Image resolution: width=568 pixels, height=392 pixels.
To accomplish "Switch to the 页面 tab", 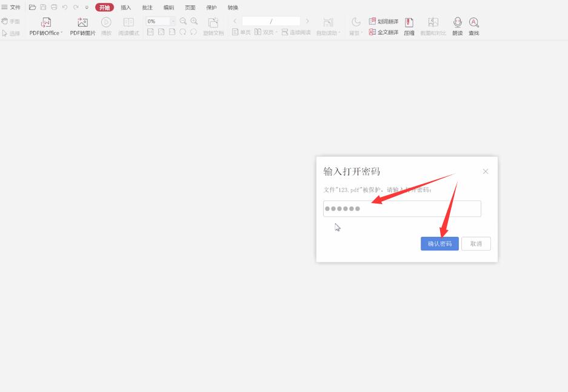I will (190, 8).
